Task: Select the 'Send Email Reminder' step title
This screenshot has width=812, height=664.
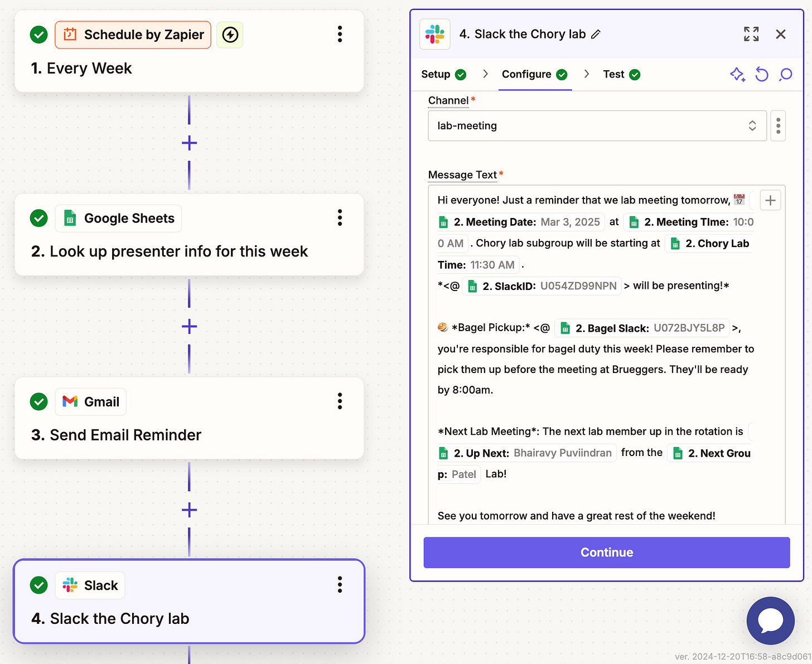Action: 116,435
